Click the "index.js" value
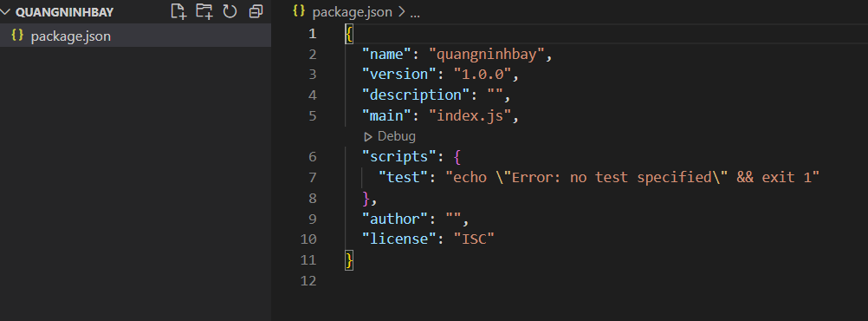Image resolution: width=868 pixels, height=321 pixels. pos(470,116)
